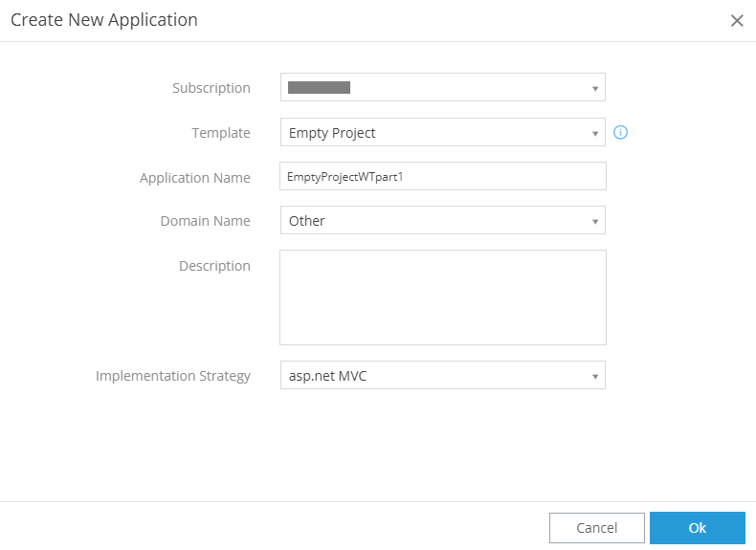Confirm with the Ok button
This screenshot has width=756, height=550.
(697, 528)
